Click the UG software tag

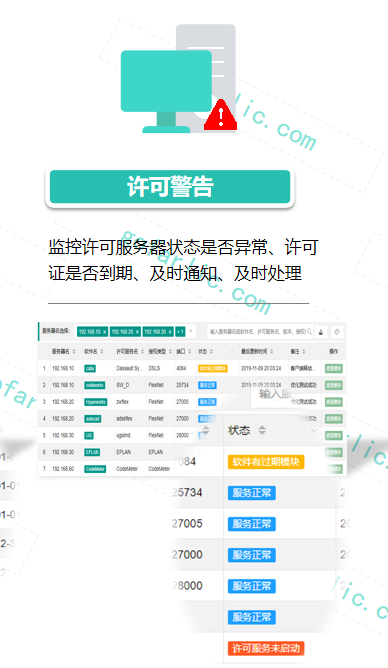point(89,435)
